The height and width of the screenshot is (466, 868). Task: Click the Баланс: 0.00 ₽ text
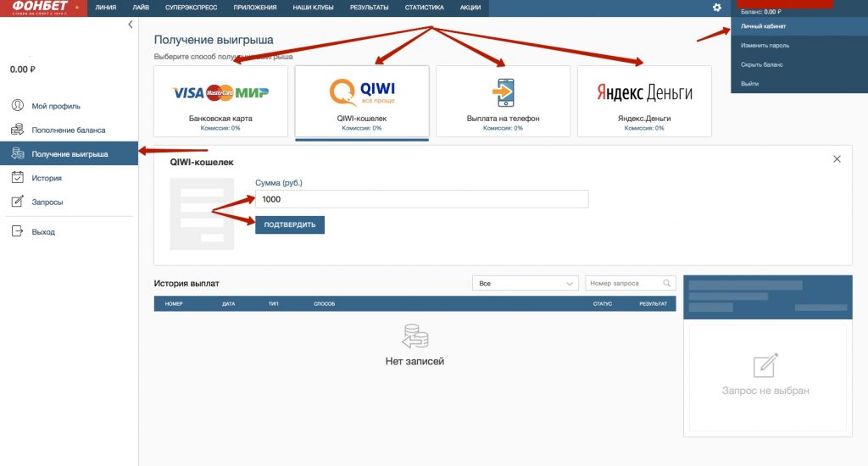click(x=761, y=12)
